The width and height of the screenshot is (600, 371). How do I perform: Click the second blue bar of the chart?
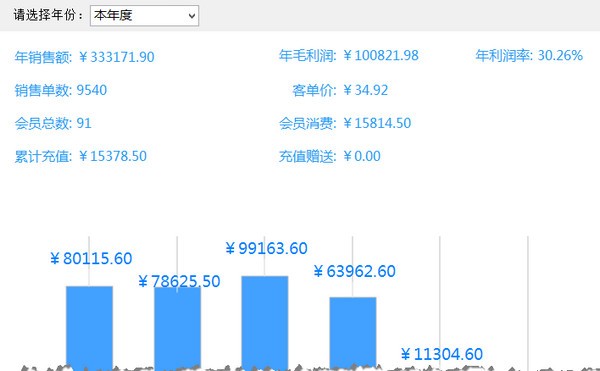[x=177, y=328]
